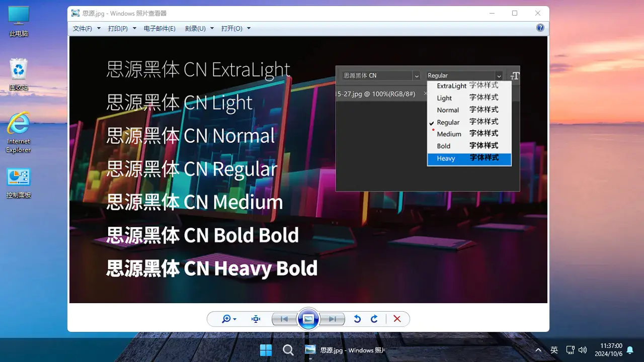Image resolution: width=644 pixels, height=362 pixels.
Task: Click the 思源黑体 CN Medium text line
Action: tap(195, 202)
